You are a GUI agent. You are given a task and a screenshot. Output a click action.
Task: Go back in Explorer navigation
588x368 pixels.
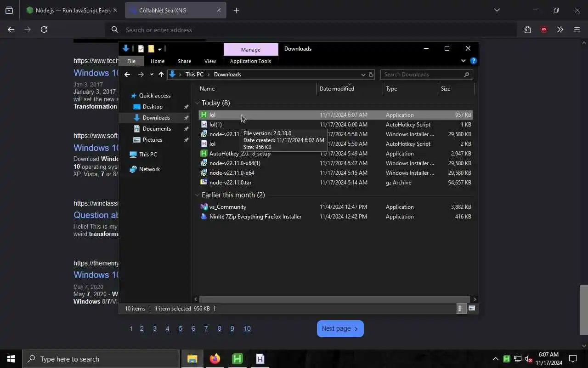tap(127, 75)
